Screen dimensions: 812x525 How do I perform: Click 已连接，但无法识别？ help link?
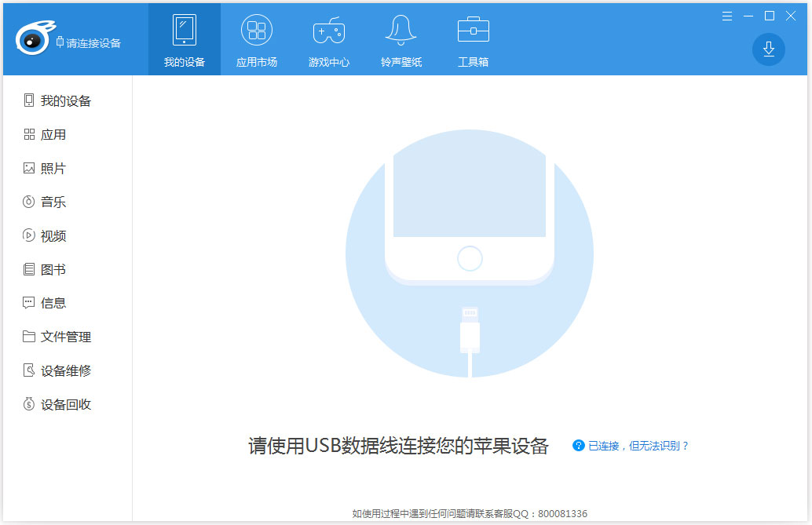(638, 446)
